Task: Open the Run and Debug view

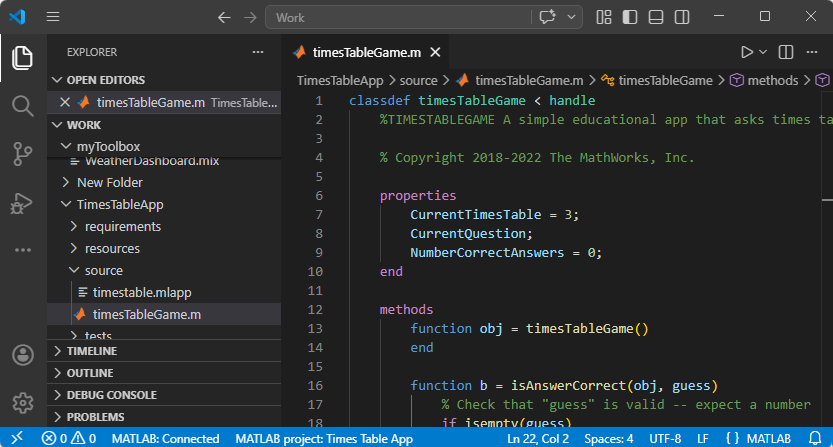Action: (22, 203)
